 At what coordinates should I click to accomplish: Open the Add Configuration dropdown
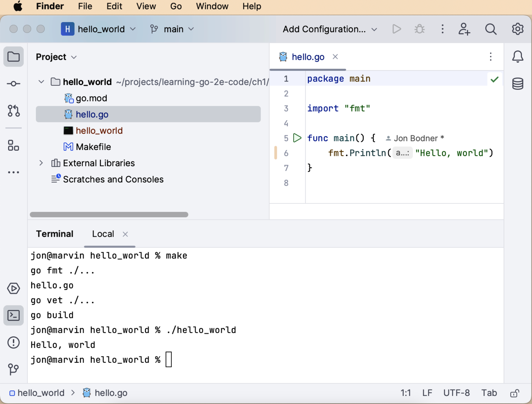tap(330, 29)
